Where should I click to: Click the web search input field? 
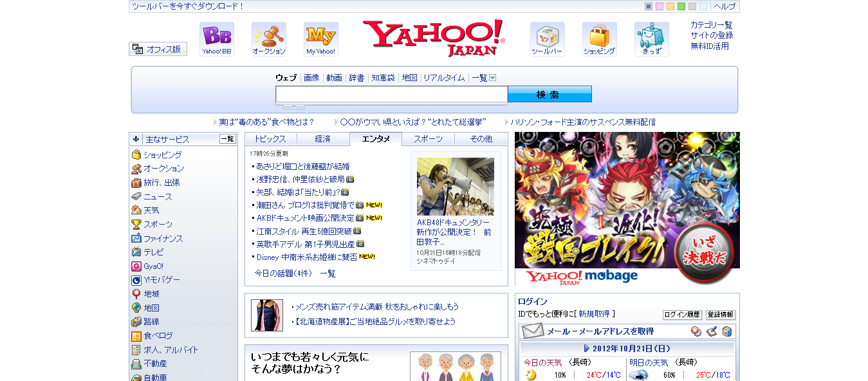(392, 95)
